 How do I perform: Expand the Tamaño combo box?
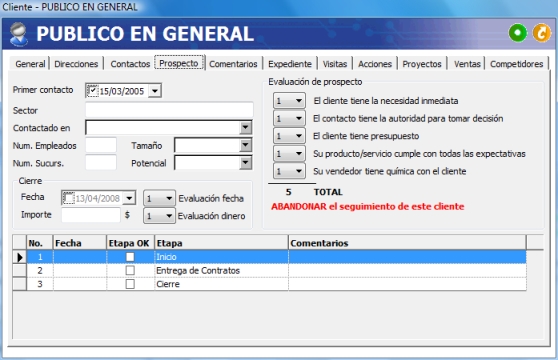tap(245, 145)
